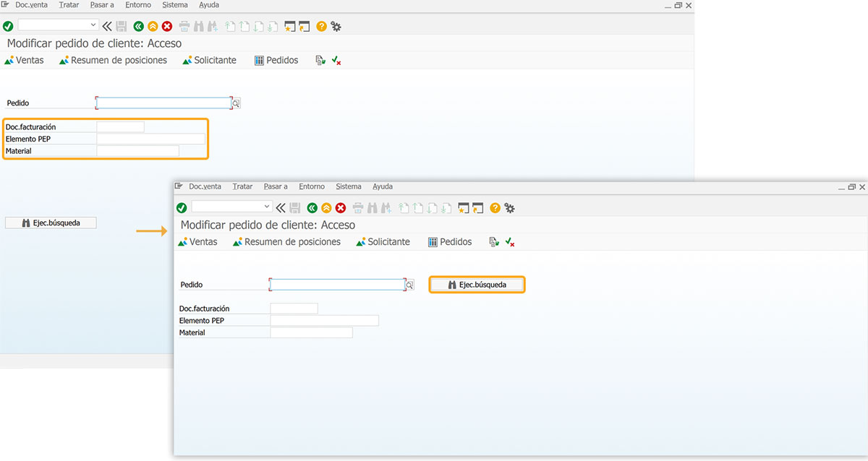Click the Print icon in back window toolbar

coord(184,26)
